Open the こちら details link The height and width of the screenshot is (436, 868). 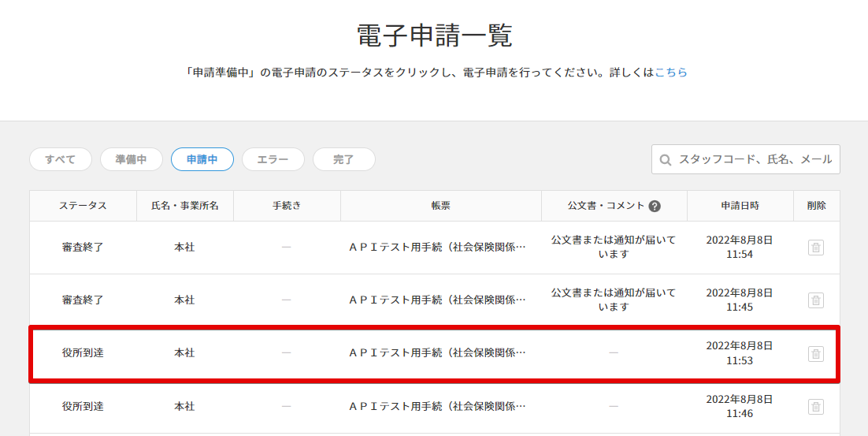pos(671,72)
